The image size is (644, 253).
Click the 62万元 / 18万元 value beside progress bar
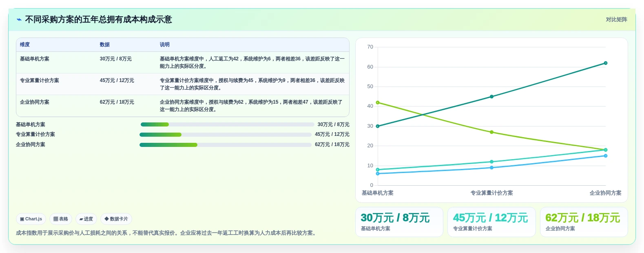click(332, 145)
